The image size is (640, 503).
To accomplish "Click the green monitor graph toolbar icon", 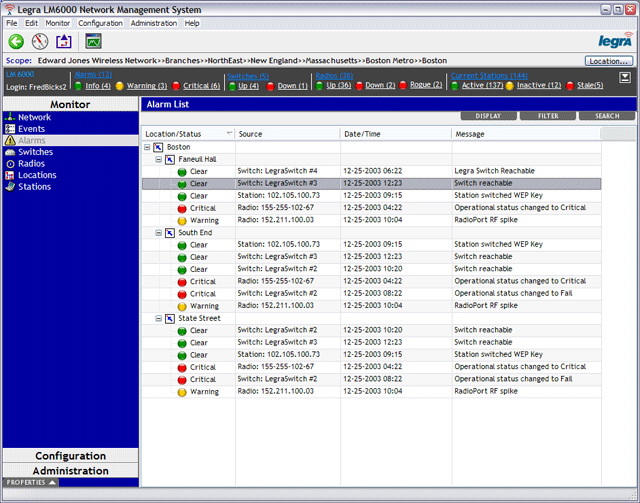I will click(x=93, y=41).
